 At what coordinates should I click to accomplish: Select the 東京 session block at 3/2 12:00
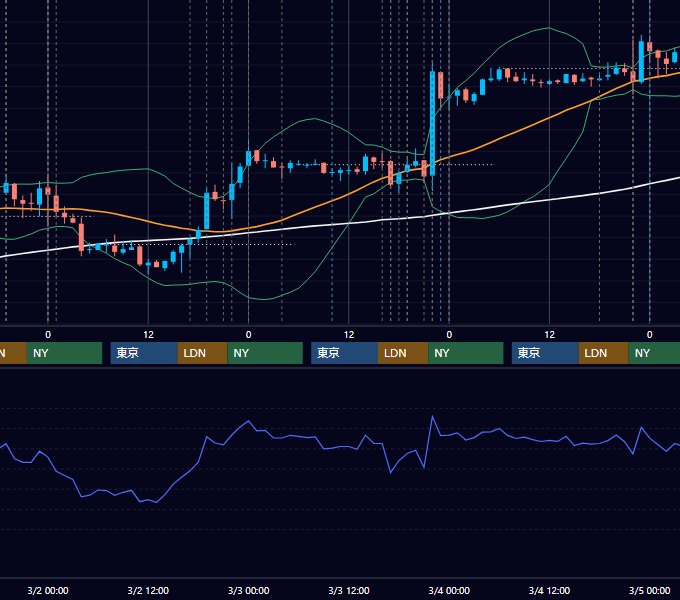tap(144, 353)
